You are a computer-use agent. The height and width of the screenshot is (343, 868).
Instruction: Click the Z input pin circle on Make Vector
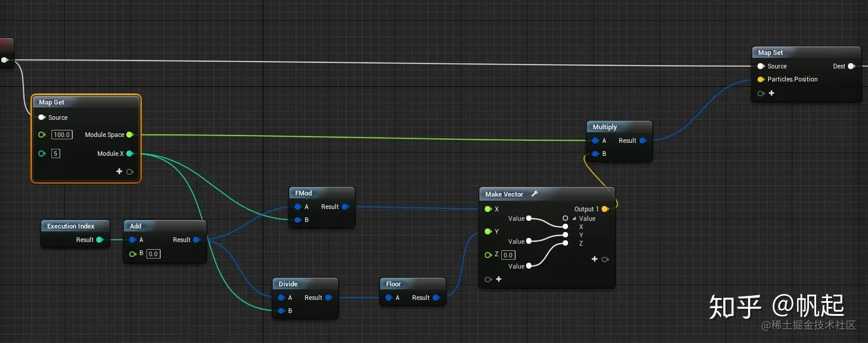click(488, 255)
